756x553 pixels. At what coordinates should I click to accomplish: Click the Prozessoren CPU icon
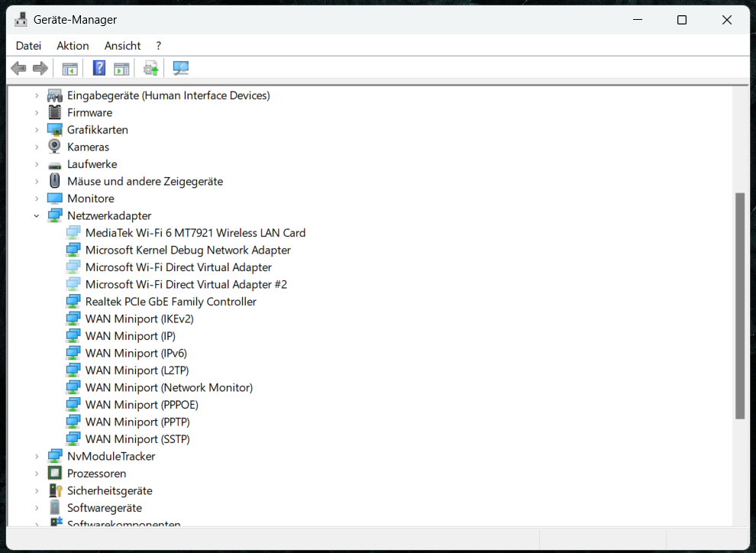(x=55, y=473)
